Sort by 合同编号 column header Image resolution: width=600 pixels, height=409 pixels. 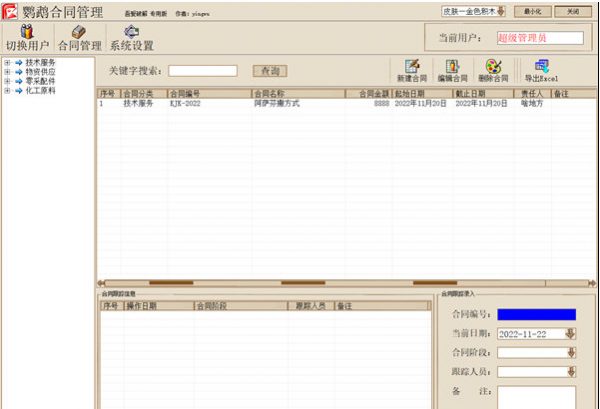[209, 94]
